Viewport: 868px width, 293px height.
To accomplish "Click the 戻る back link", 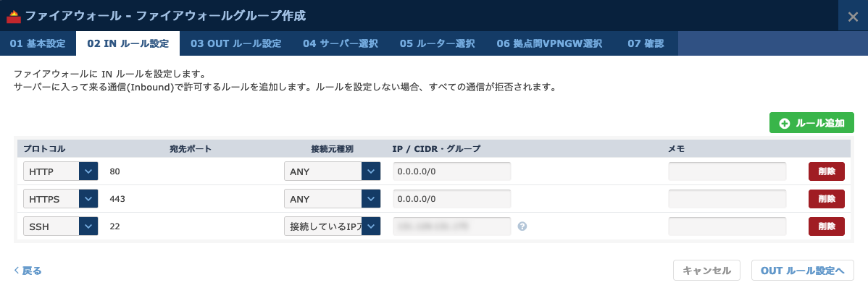I will pos(28,271).
